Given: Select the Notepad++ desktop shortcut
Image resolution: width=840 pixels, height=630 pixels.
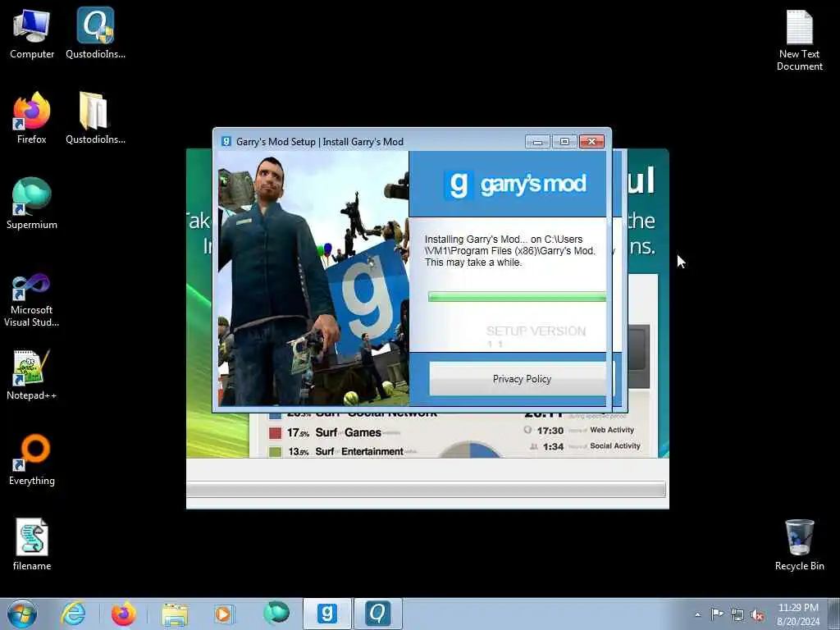Looking at the screenshot, I should point(32,375).
